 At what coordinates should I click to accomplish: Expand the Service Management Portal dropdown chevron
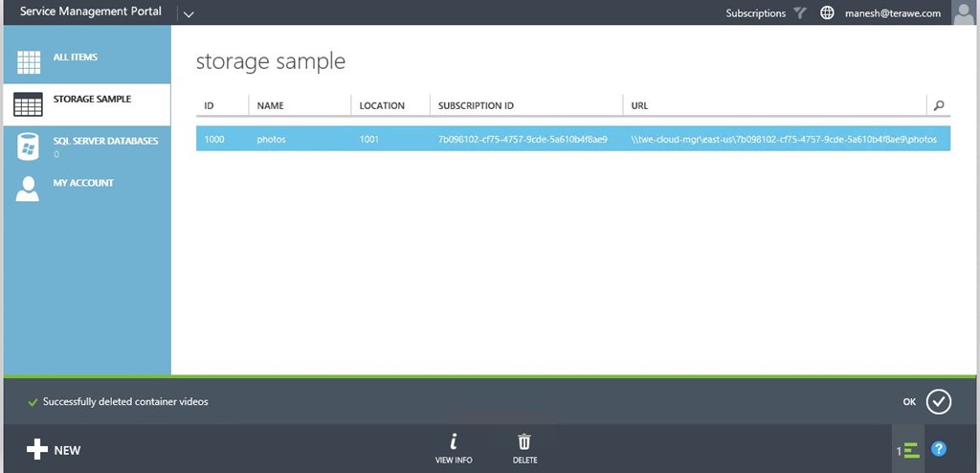point(188,14)
